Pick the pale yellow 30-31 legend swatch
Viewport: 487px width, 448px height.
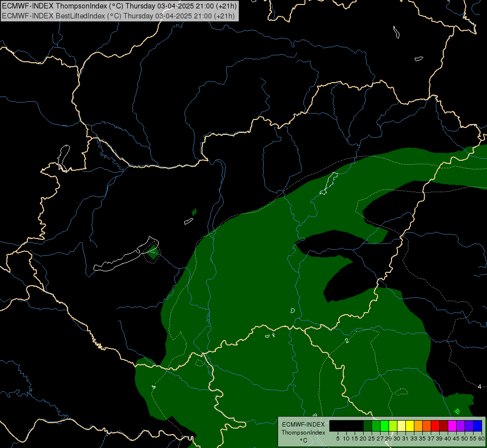coord(401,426)
